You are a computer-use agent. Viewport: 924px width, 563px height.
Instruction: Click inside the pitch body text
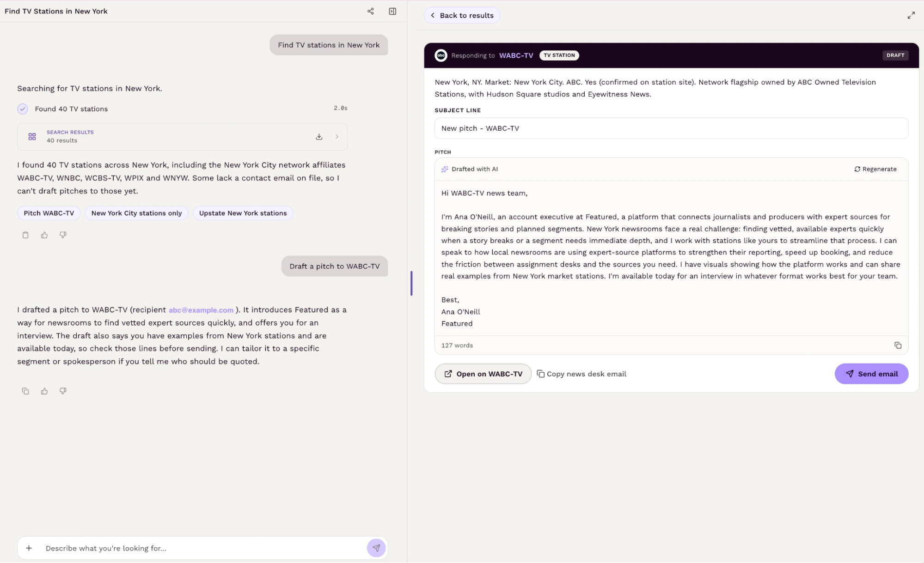[671, 258]
